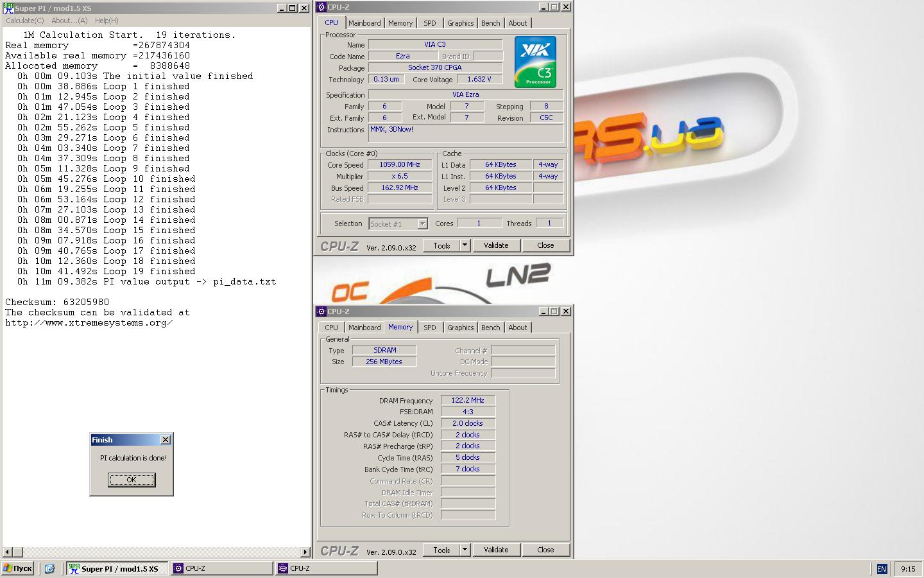The height and width of the screenshot is (578, 924).
Task: Select Mainboard tab in top CPU-Z window
Action: tap(364, 23)
